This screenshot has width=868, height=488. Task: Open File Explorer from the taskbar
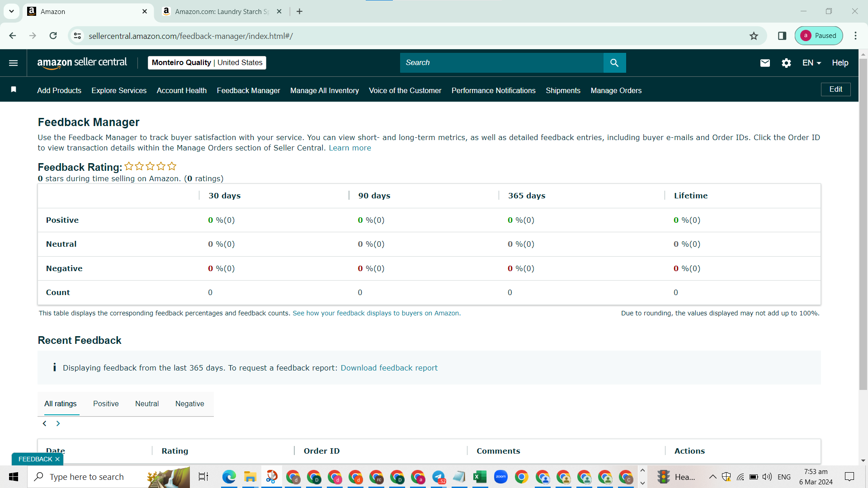coord(250,477)
